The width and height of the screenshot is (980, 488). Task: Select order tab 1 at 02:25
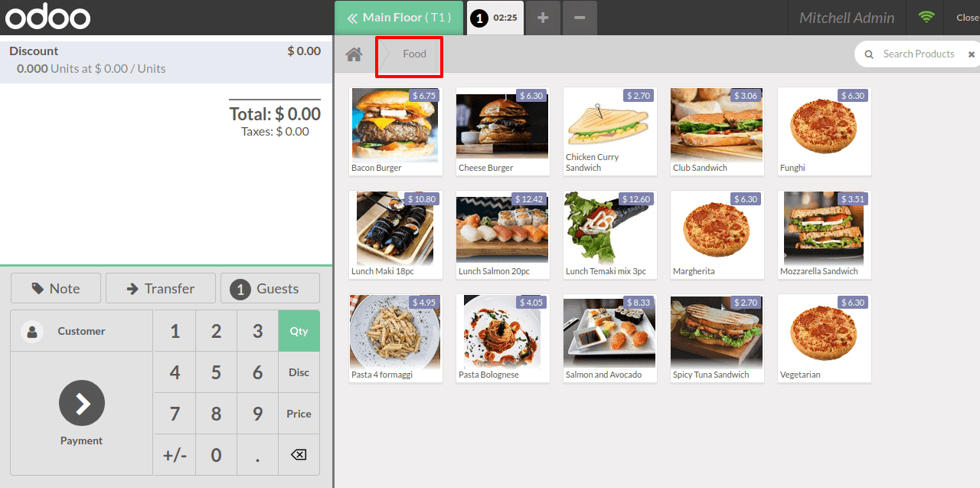(x=495, y=18)
